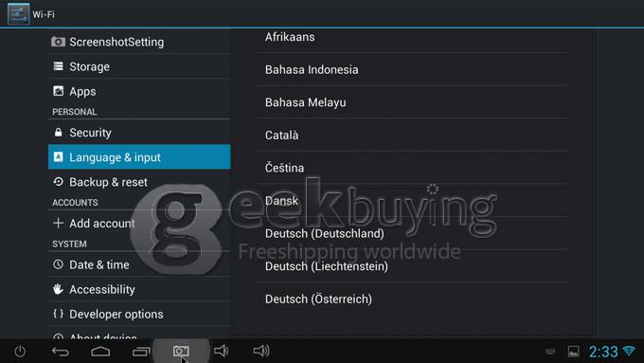Open recent apps icon
Viewport: 644px width, 363px height.
(141, 351)
